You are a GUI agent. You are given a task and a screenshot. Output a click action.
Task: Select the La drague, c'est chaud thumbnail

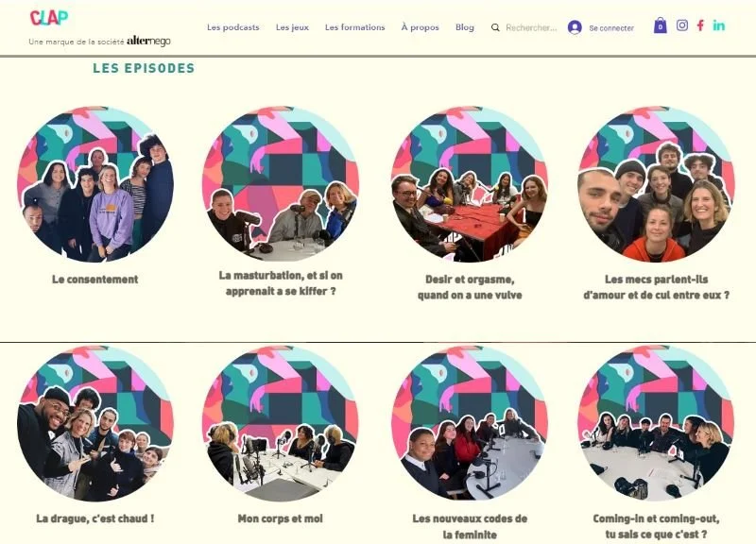(x=95, y=423)
